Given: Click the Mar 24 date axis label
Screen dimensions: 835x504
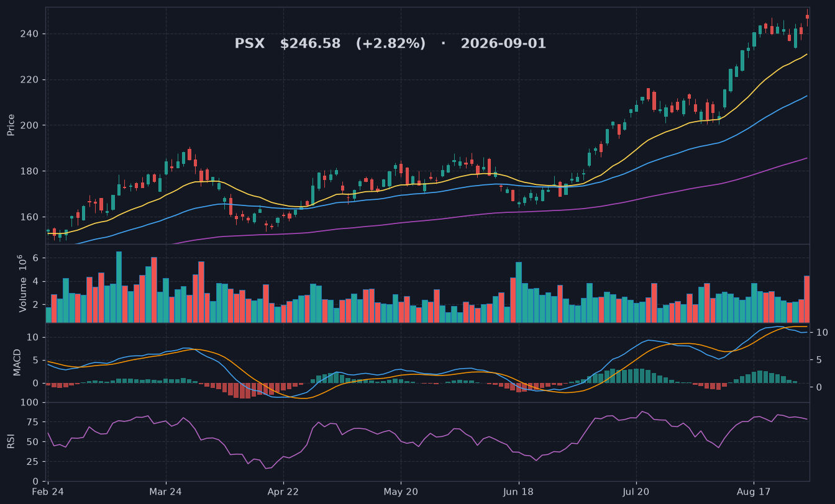Looking at the screenshot, I should [x=166, y=492].
